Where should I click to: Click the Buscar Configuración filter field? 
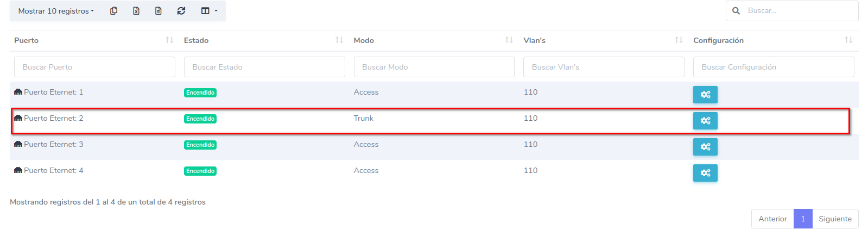coord(774,67)
